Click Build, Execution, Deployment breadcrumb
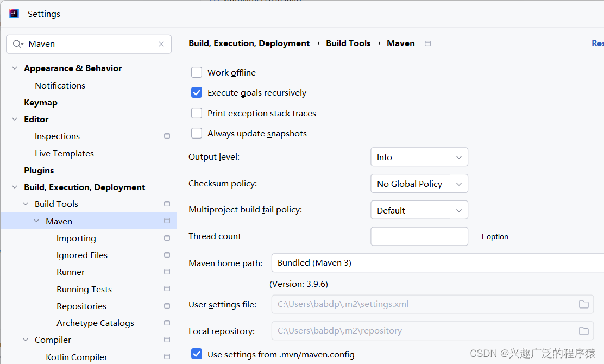The width and height of the screenshot is (604, 364). pyautogui.click(x=249, y=43)
